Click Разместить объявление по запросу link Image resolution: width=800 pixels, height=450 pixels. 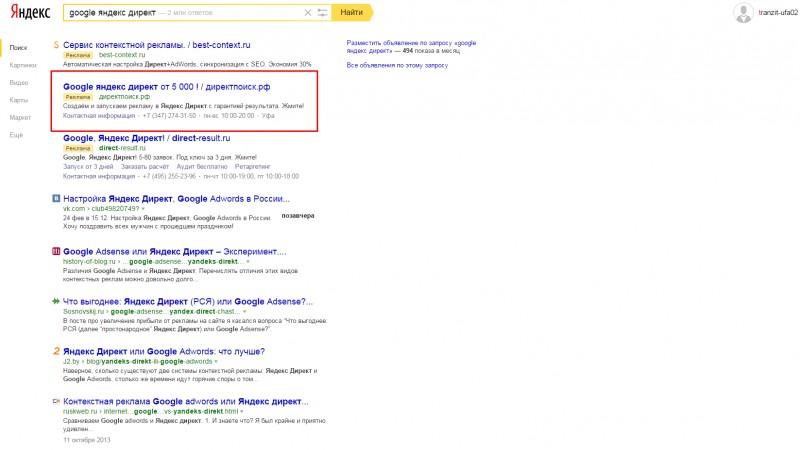(x=411, y=47)
